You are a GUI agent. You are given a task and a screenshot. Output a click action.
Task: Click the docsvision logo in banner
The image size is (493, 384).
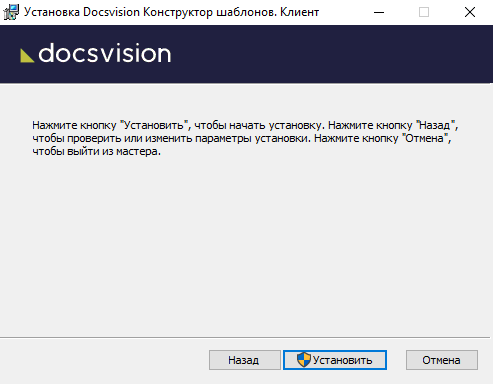click(x=96, y=53)
